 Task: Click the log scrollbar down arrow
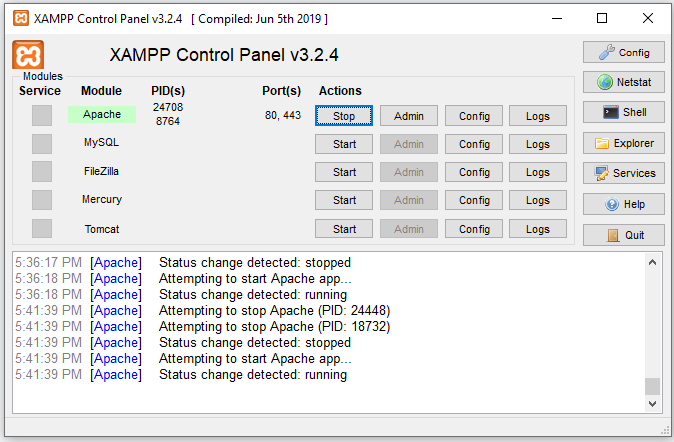[653, 403]
